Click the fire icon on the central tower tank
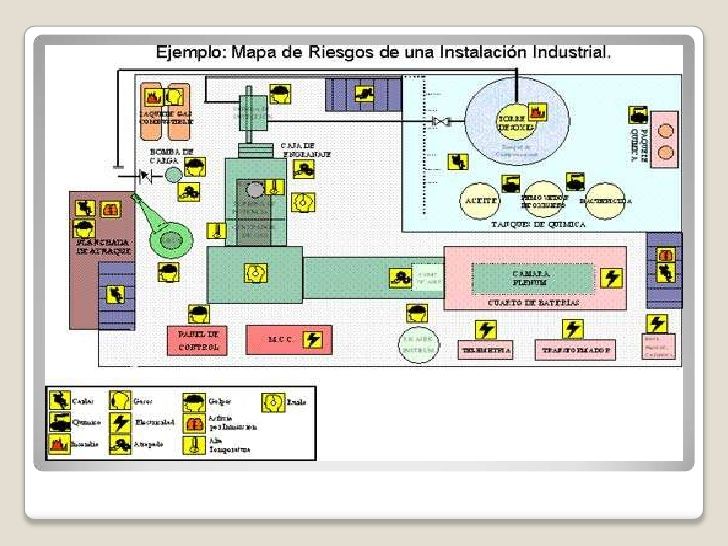This screenshot has width=728, height=546. 538,112
